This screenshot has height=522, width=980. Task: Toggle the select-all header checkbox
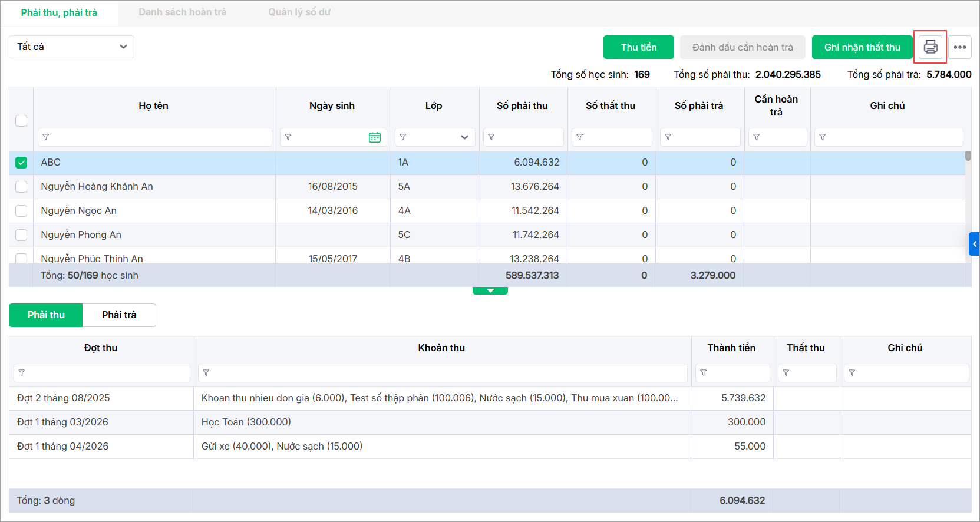(21, 121)
